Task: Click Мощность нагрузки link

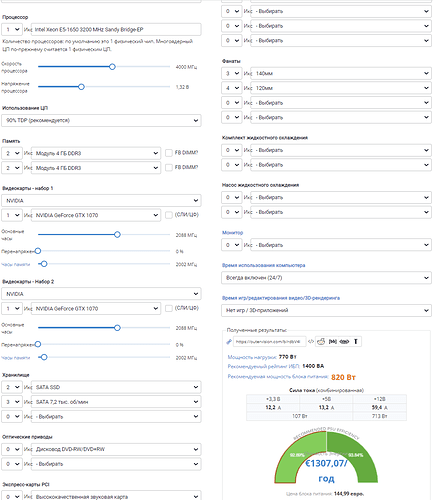Action: coord(252,357)
